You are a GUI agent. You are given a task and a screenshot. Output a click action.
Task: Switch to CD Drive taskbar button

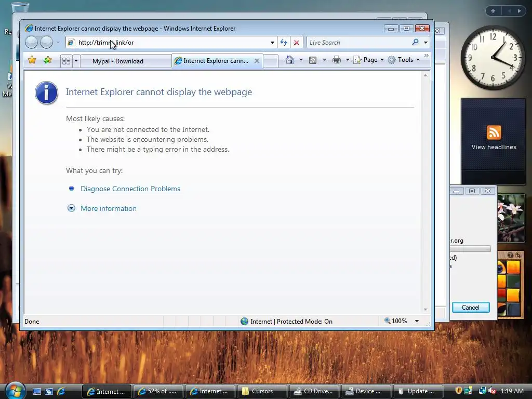coord(314,391)
